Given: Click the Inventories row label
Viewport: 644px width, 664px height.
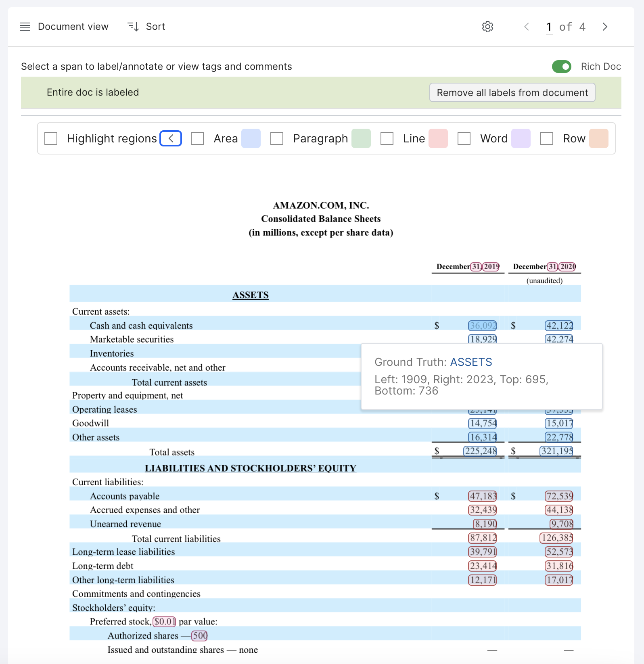Looking at the screenshot, I should (x=112, y=353).
